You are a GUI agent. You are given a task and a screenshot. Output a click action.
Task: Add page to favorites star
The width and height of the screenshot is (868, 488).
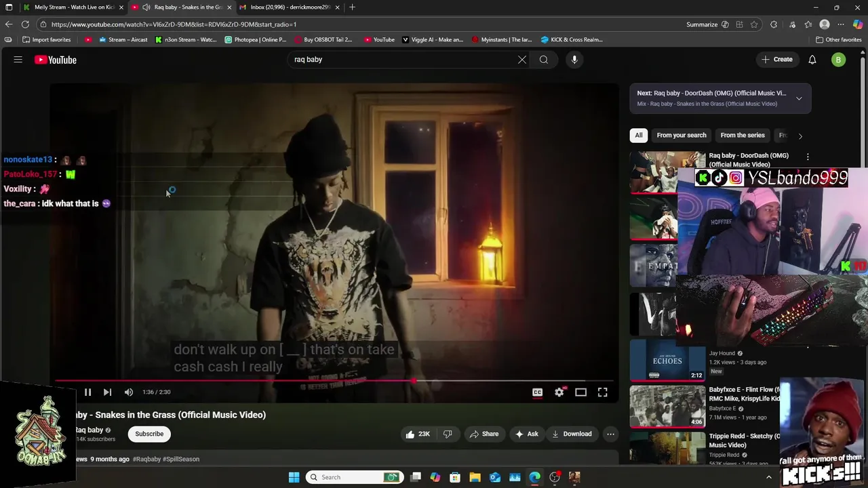754,24
